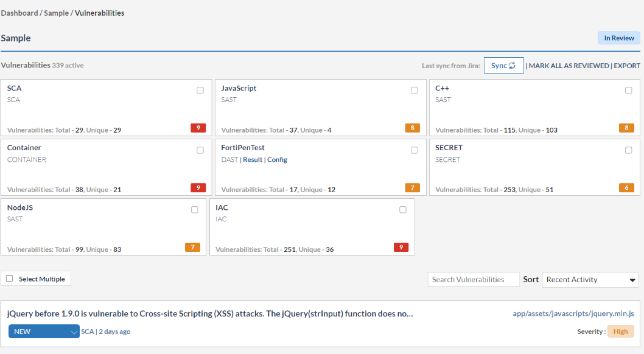This screenshot has height=354, width=644.
Task: Click the SCA | 2 days ago label
Action: 105,331
